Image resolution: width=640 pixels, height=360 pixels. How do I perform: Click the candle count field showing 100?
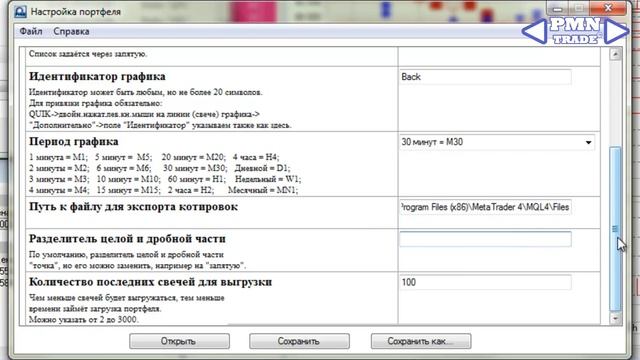tap(485, 282)
